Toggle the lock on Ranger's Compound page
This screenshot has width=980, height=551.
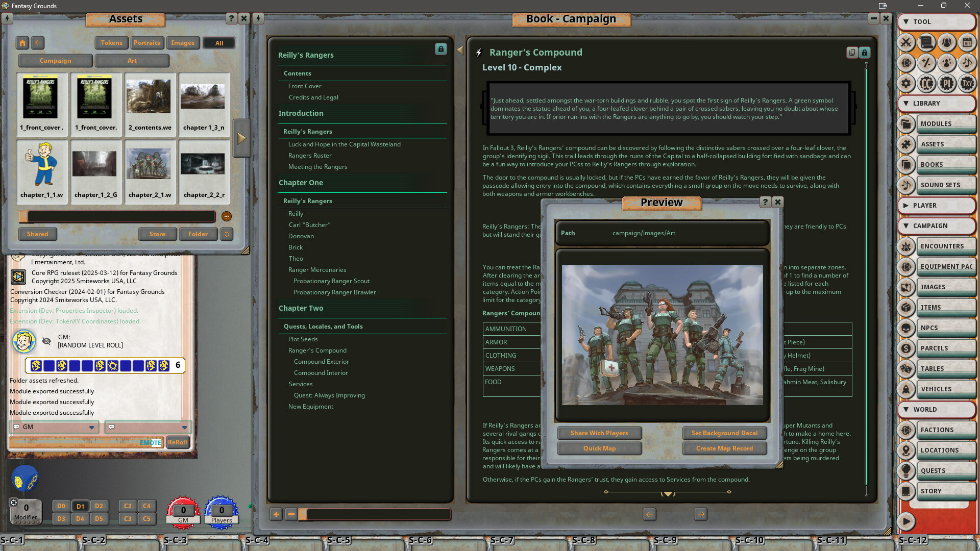(x=864, y=52)
